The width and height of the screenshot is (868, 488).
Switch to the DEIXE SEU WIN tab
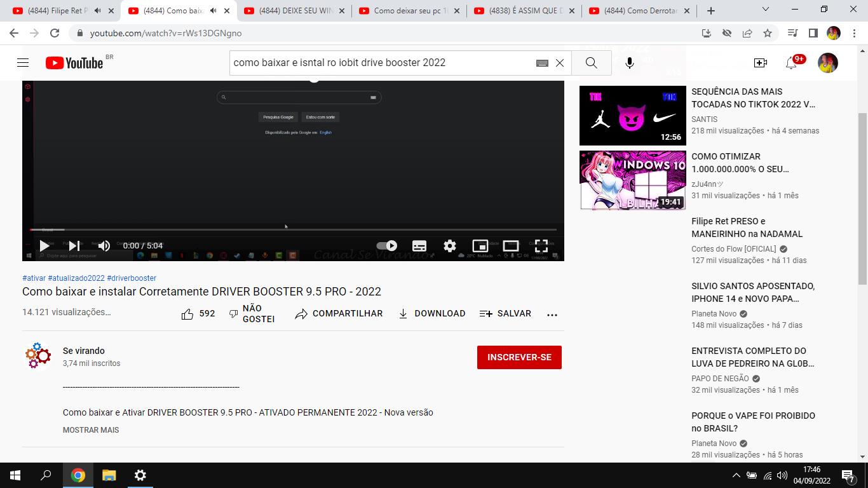point(295,11)
